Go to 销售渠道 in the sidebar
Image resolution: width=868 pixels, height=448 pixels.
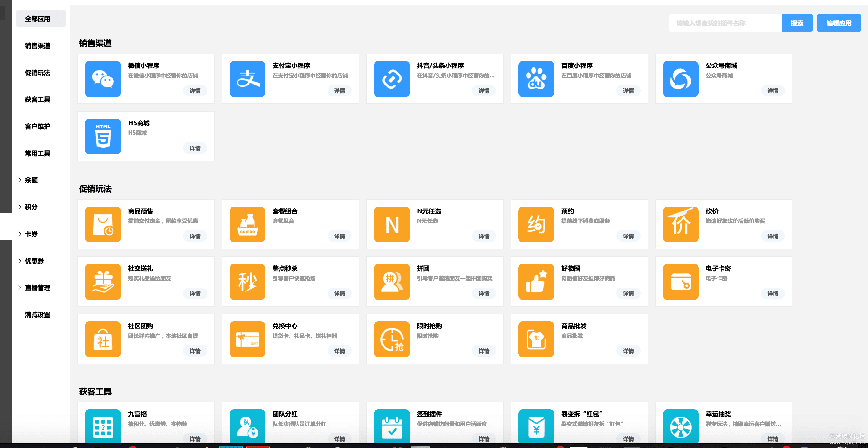click(x=37, y=45)
